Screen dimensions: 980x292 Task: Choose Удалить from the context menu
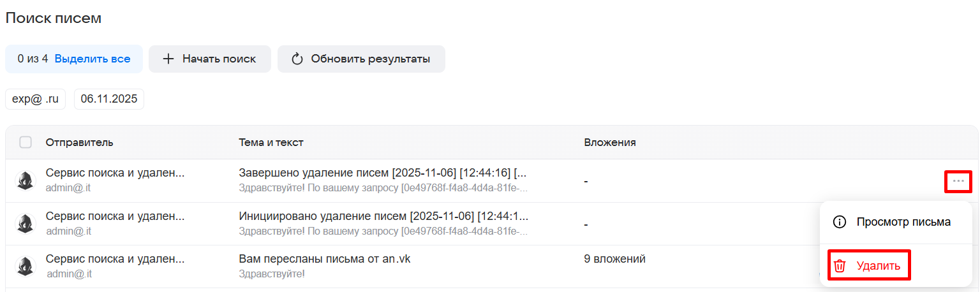tap(878, 266)
